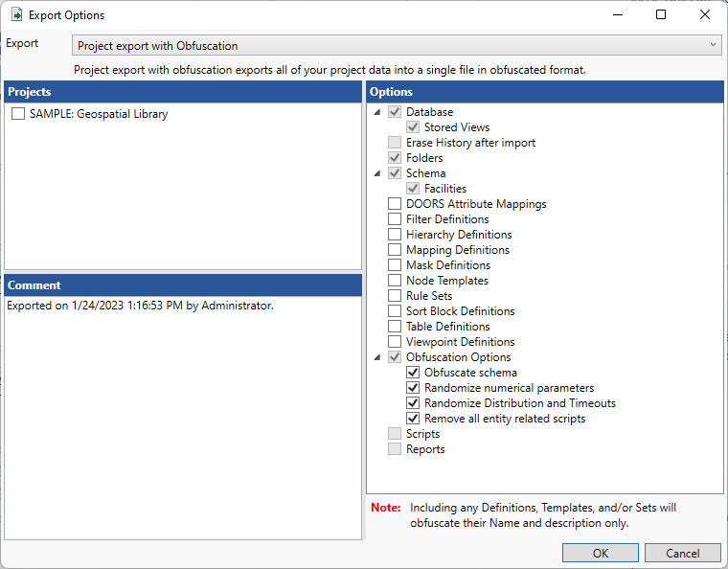Enable DOORS Attribute Mappings checkbox
Image resolution: width=728 pixels, height=569 pixels.
(x=395, y=204)
